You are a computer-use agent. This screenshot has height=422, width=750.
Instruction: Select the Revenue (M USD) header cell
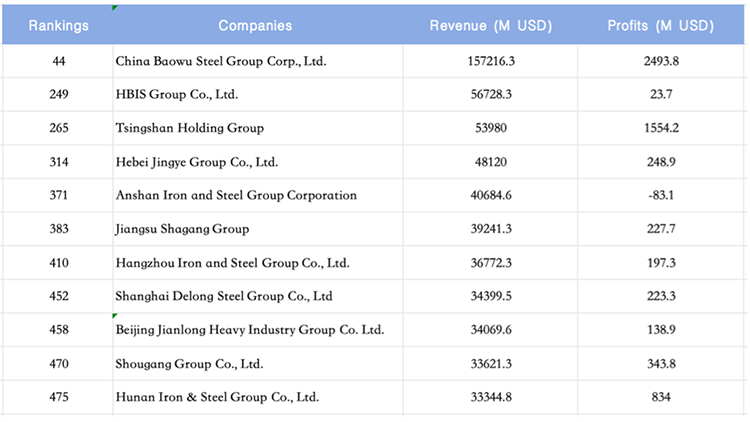tap(490, 25)
